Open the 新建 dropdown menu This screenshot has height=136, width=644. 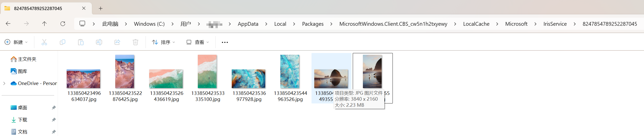[16, 42]
